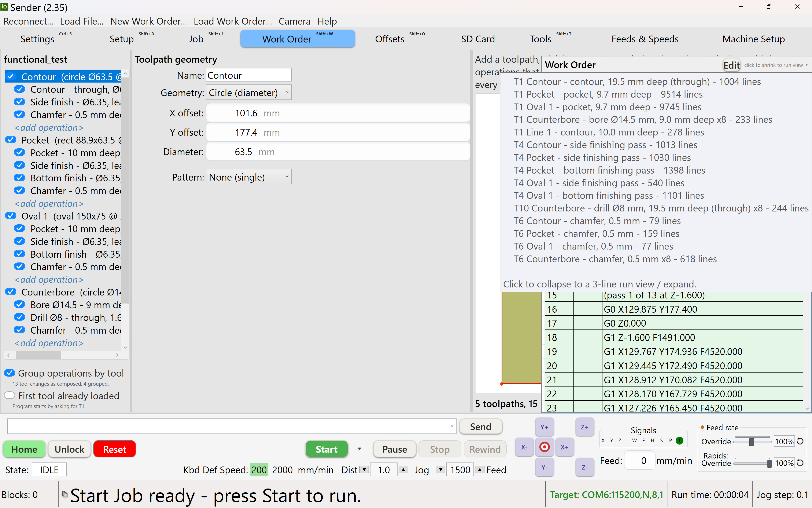Screen dimensions: 812x508
Task: Open the Camera menu
Action: [x=294, y=21]
